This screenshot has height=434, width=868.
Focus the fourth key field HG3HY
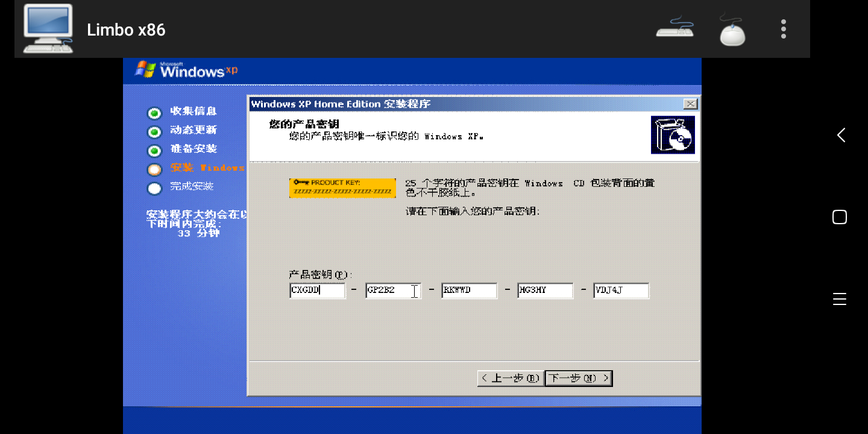tap(545, 291)
